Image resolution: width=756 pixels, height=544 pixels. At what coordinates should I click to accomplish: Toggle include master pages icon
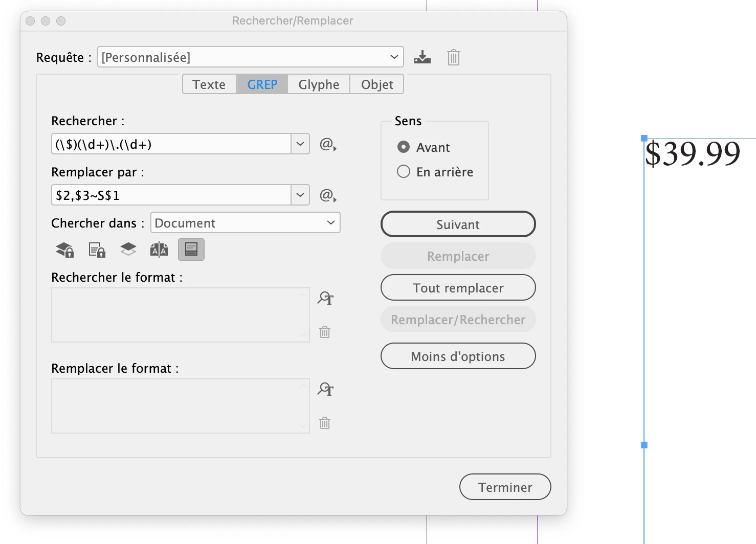pos(159,250)
